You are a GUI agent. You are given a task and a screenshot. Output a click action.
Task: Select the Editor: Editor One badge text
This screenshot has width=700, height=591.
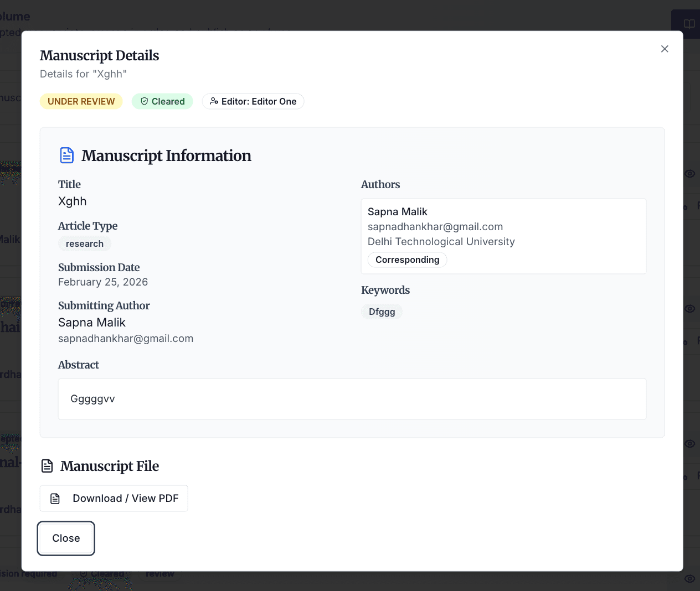coord(259,101)
